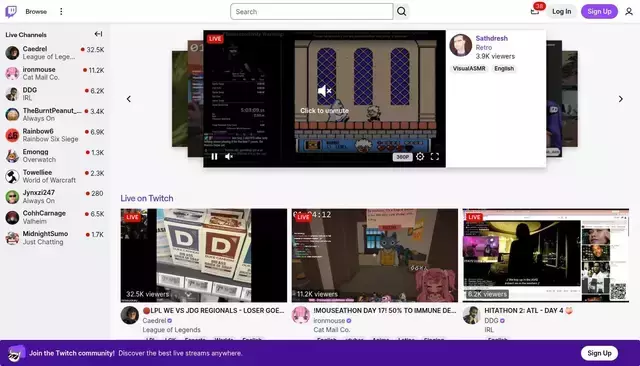Screen dimensions: 640x366
Task: Open the Retro category link
Action: [484, 47]
